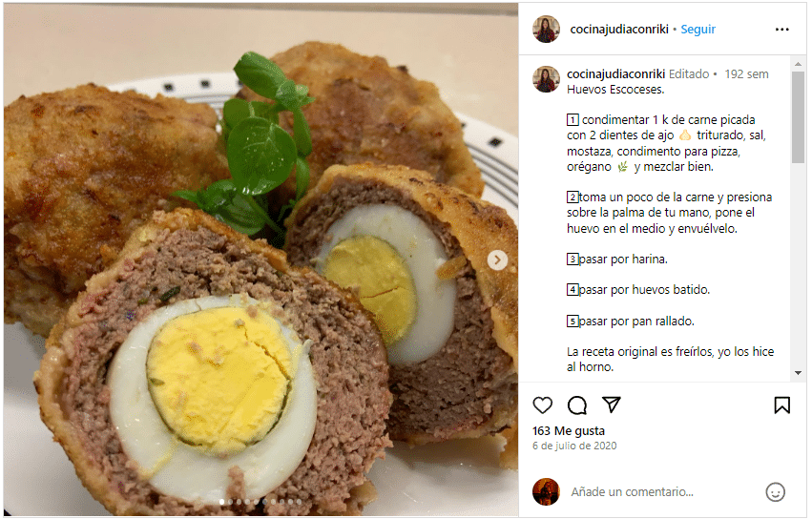Open comments with the speech bubble icon
Screen dimensions: 812x519
[577, 405]
